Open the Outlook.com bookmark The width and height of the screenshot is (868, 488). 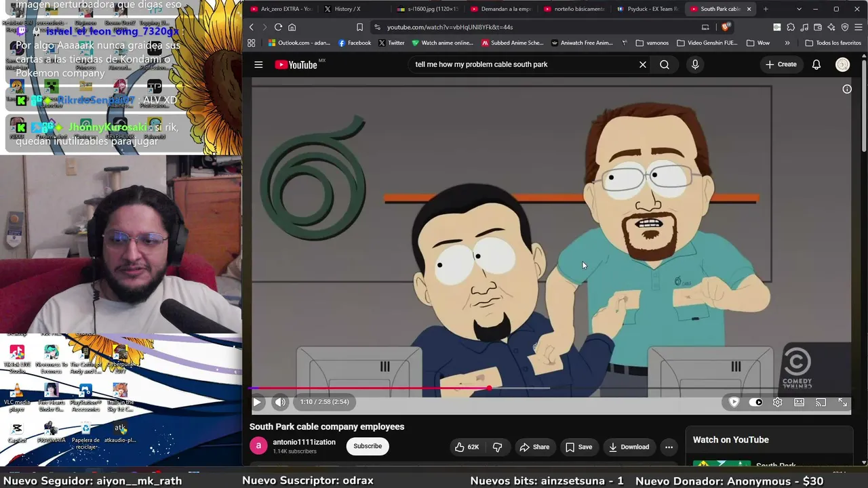[x=299, y=43]
